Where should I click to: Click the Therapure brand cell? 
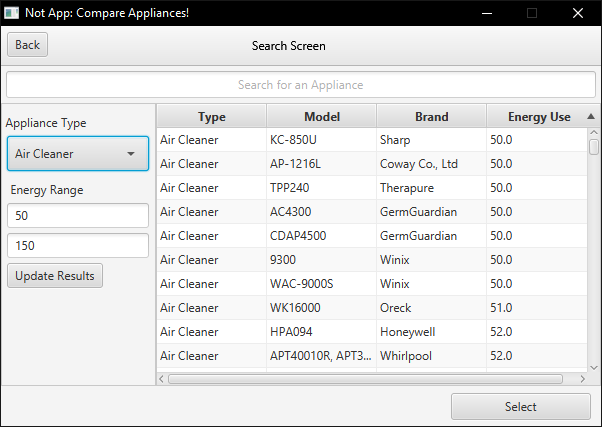[x=432, y=188]
